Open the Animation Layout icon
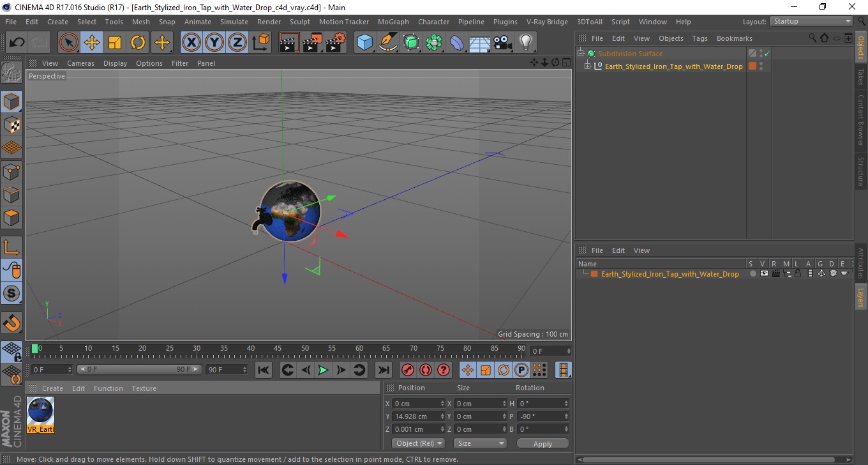Screen dimensions: 868x465 click(x=563, y=370)
